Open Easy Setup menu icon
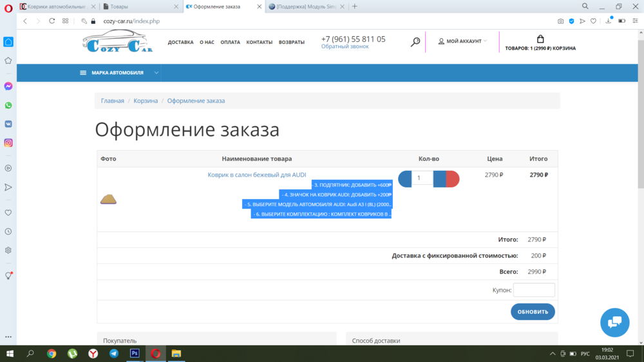 (x=636, y=21)
